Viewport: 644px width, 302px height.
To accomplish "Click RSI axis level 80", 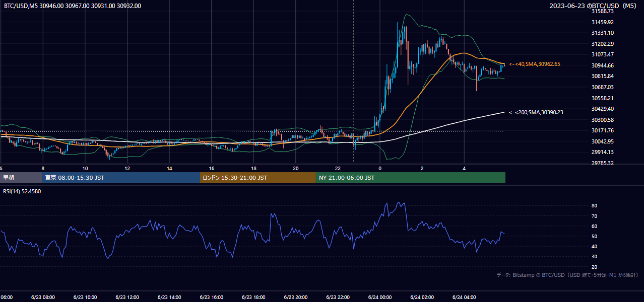I will tap(595, 206).
